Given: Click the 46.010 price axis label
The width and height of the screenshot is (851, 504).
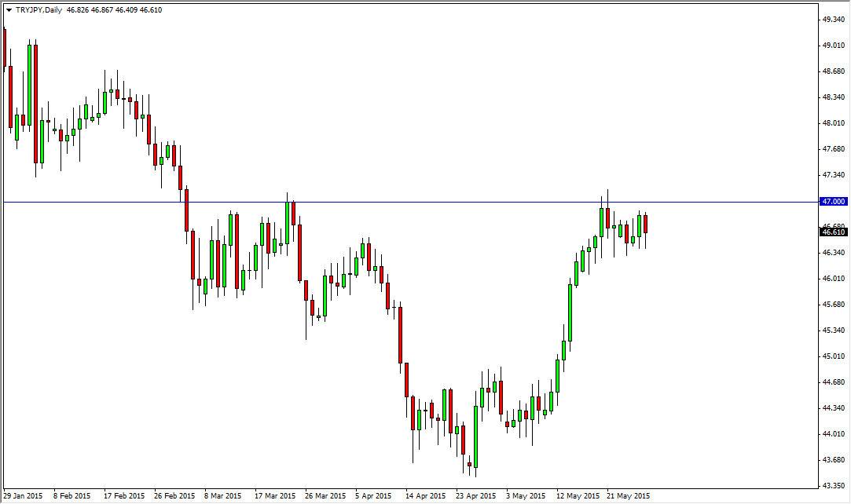Looking at the screenshot, I should [x=834, y=279].
